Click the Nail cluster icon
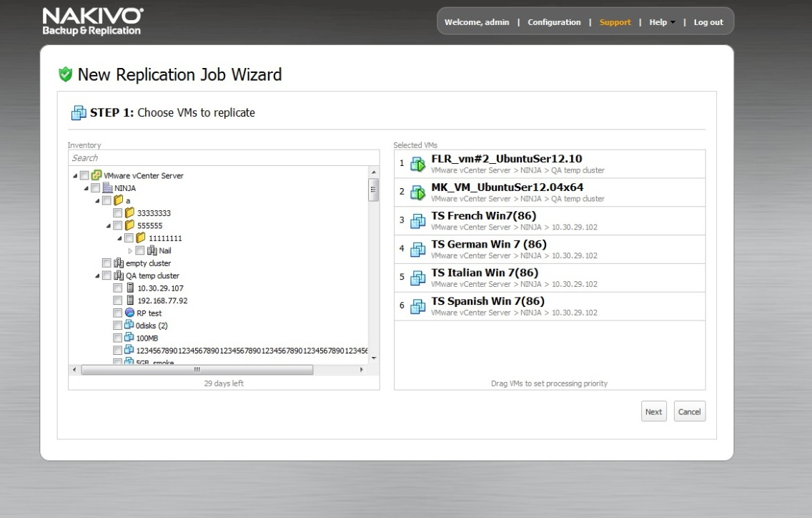This screenshot has height=518, width=812. pyautogui.click(x=152, y=250)
